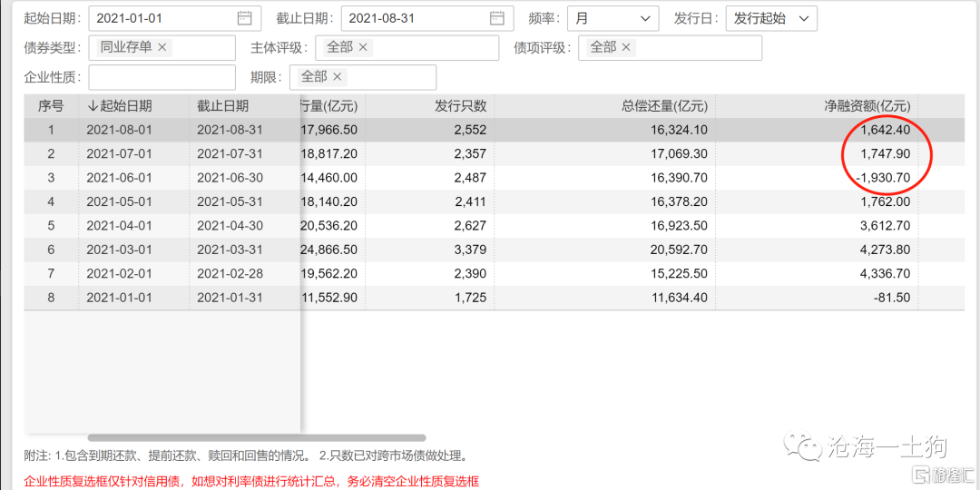Image resolution: width=980 pixels, height=490 pixels.
Task: Remove 全部 tag in 主体评级
Action: coord(363,47)
